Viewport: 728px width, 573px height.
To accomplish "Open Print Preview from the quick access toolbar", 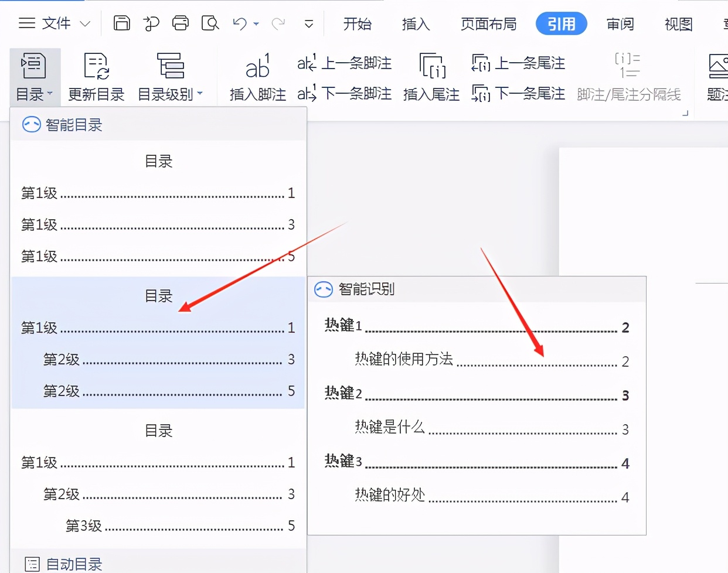I will click(x=210, y=23).
